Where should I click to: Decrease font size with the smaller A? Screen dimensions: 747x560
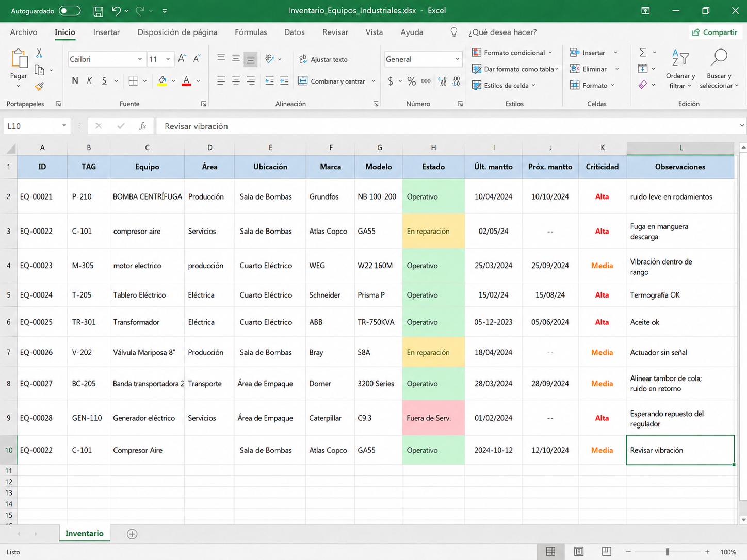point(197,59)
